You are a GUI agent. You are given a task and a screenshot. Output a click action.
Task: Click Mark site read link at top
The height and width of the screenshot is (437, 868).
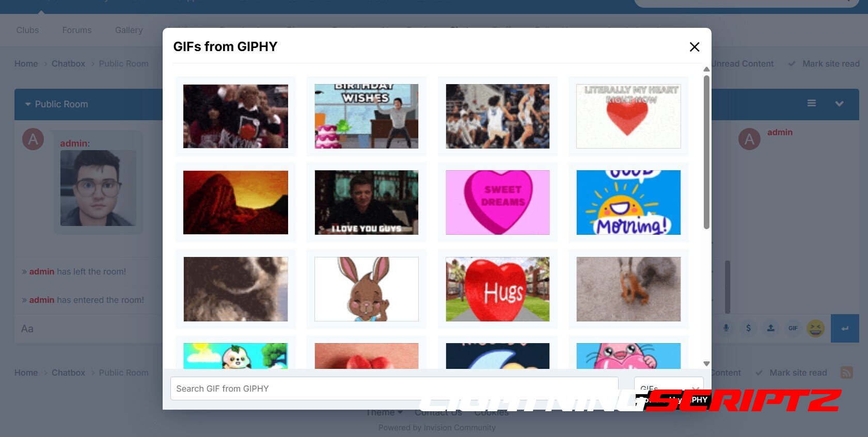tap(830, 64)
